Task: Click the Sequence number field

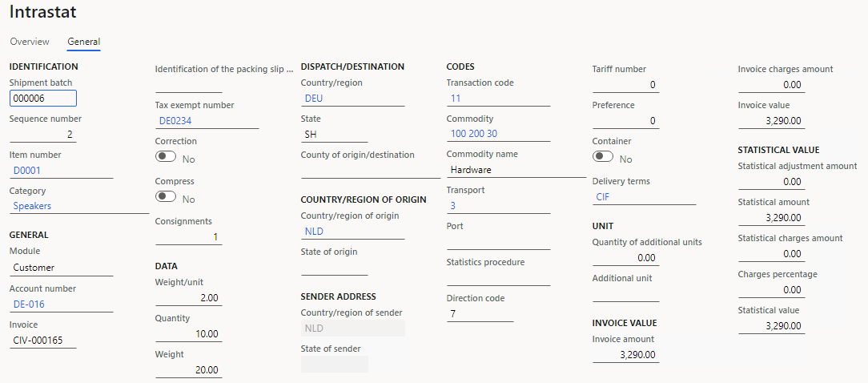Action: coord(43,134)
